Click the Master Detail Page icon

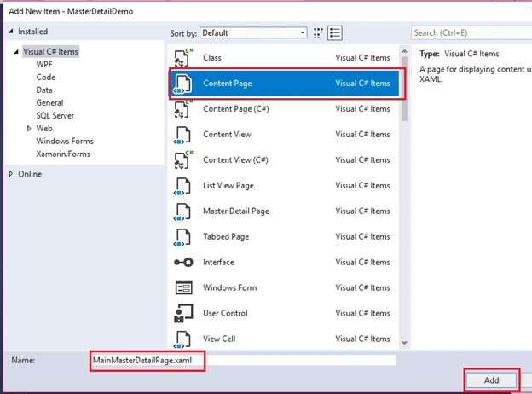[x=183, y=211]
